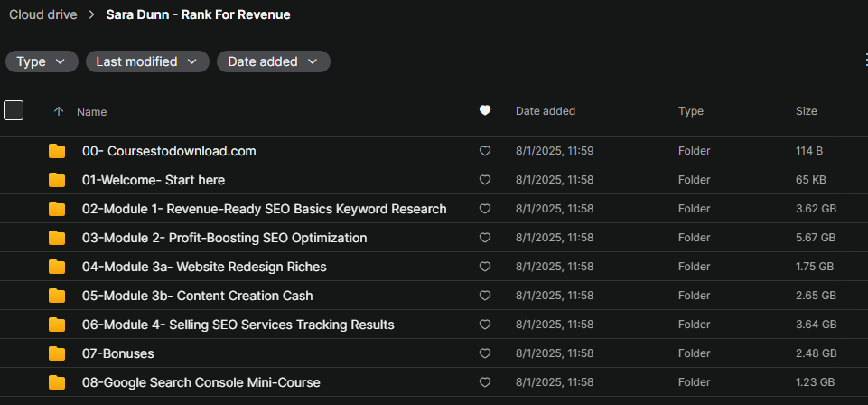Image resolution: width=868 pixels, height=405 pixels.
Task: Click folder icon for 02-Module 1 Keyword Research
Action: pos(57,209)
